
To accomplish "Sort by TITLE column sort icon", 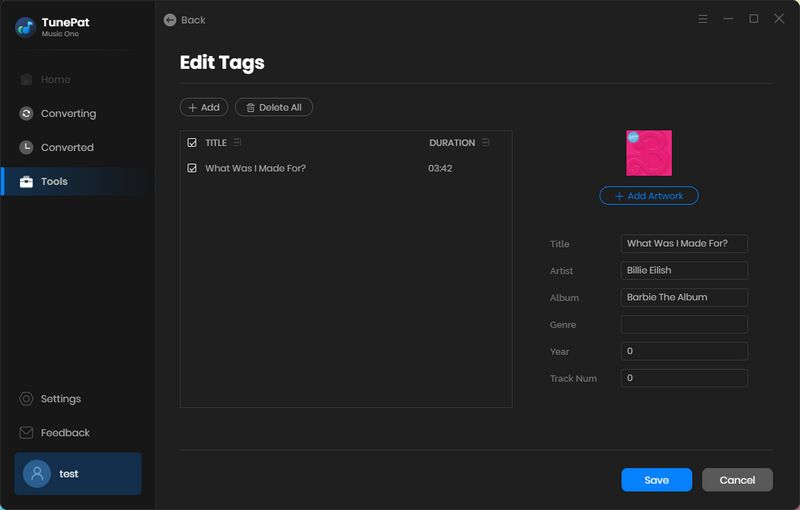I will 237,142.
